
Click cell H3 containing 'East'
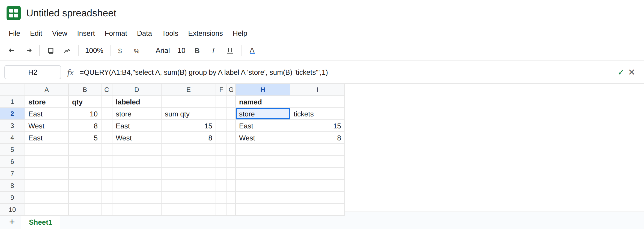pos(263,126)
